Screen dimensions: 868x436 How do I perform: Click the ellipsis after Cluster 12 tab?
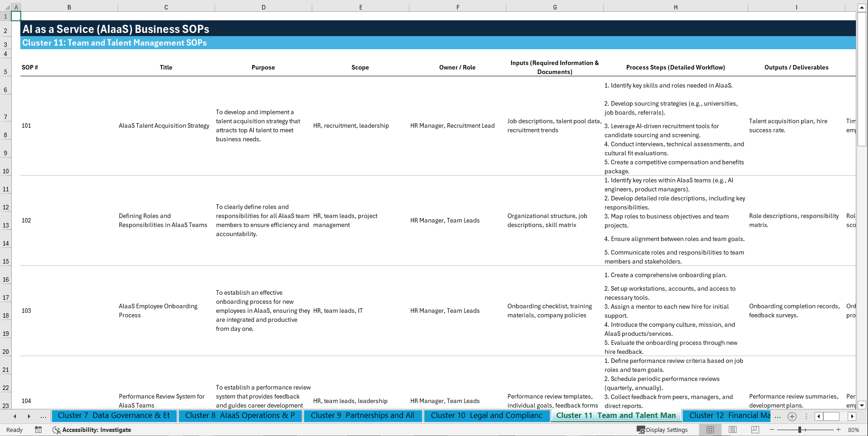coord(778,416)
